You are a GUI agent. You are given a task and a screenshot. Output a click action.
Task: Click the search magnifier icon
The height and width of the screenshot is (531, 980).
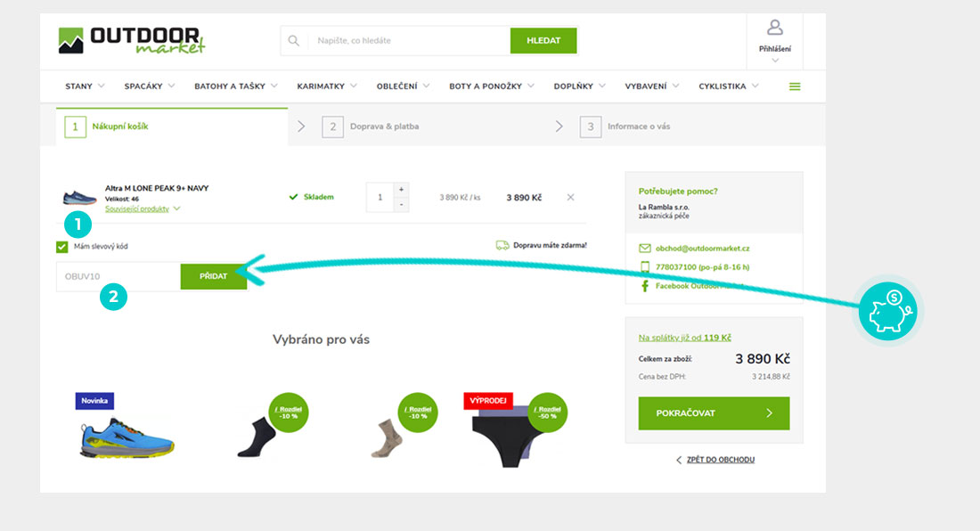click(293, 41)
